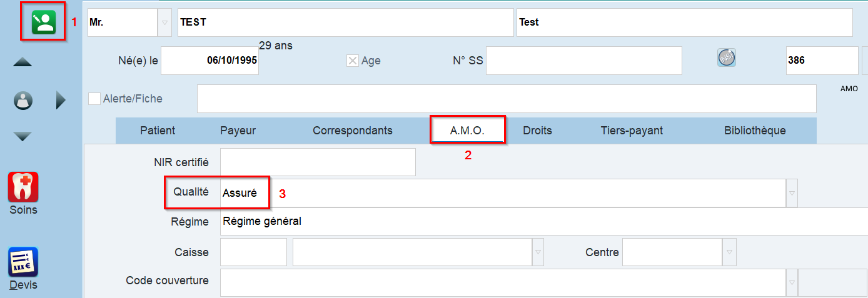Image resolution: width=868 pixels, height=298 pixels.
Task: Click the round INS badge icon
Action: click(726, 58)
